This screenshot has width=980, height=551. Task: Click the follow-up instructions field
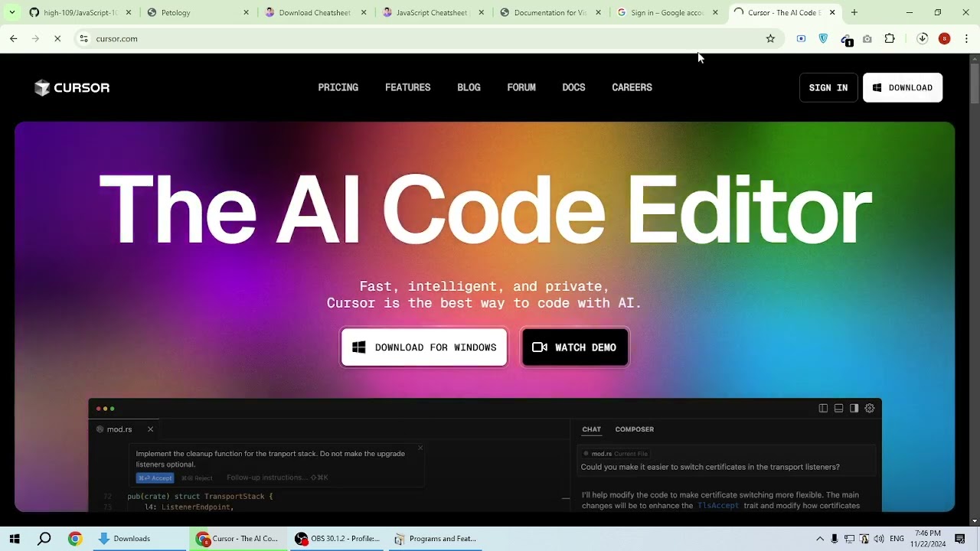pos(277,478)
